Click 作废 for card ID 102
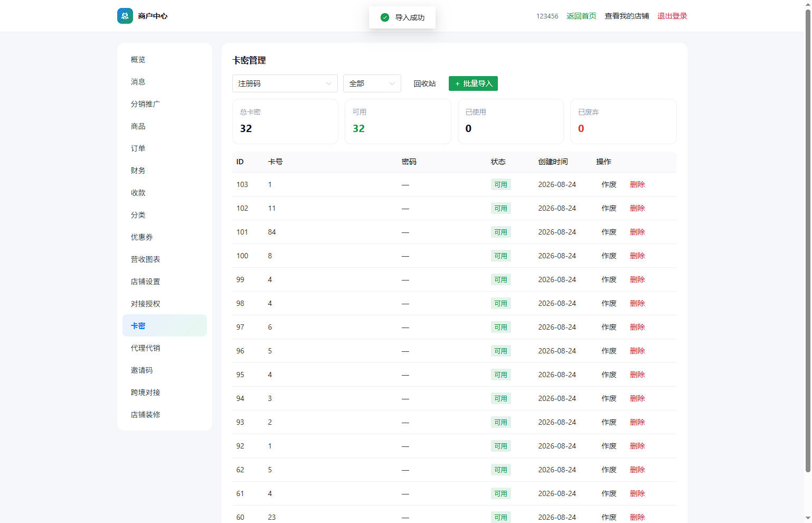The image size is (812, 523). pos(609,208)
